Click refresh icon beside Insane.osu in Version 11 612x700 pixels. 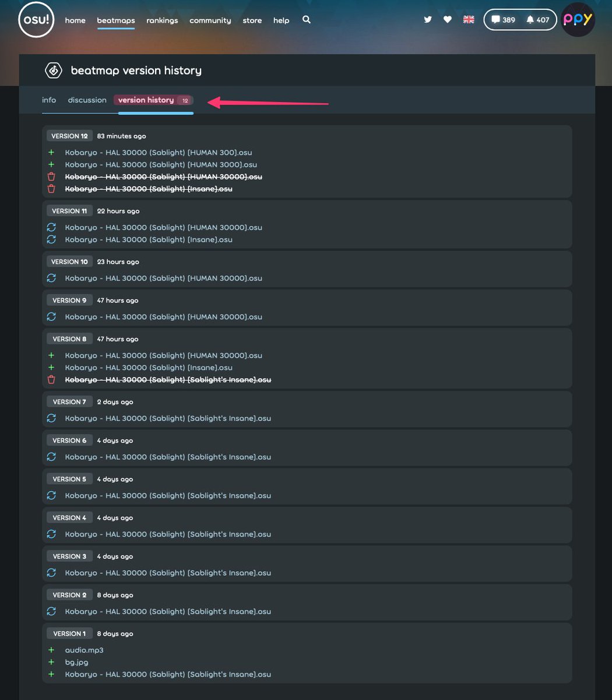click(x=51, y=239)
